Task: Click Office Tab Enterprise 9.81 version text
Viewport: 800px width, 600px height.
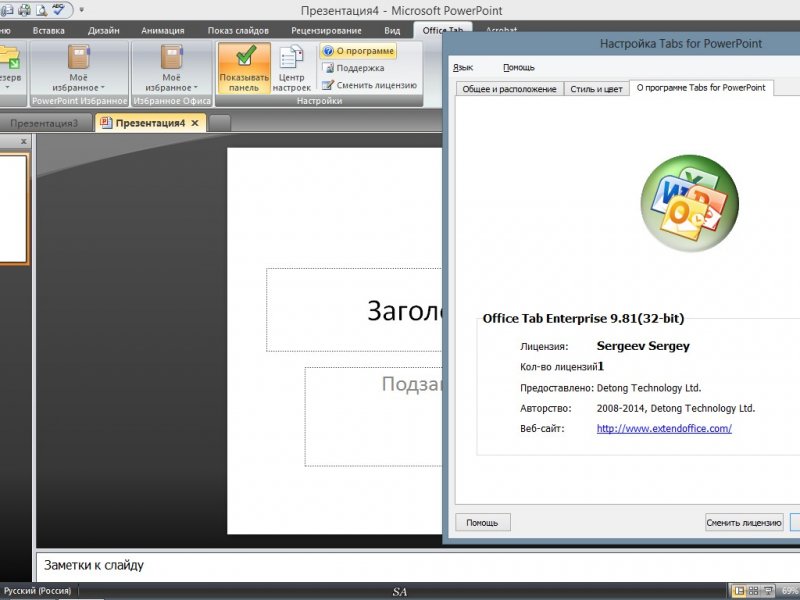Action: tap(583, 318)
